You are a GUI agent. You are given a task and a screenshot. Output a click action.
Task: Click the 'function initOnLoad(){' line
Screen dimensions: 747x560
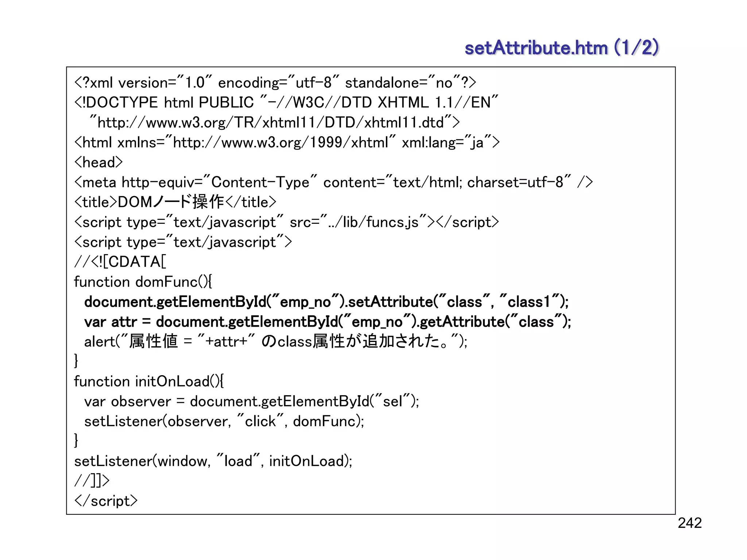[x=149, y=381]
